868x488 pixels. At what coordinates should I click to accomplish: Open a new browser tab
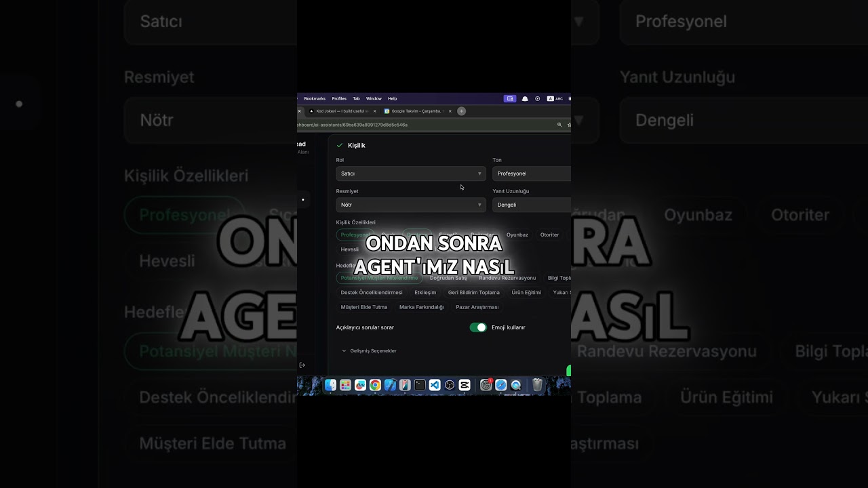[x=461, y=111]
